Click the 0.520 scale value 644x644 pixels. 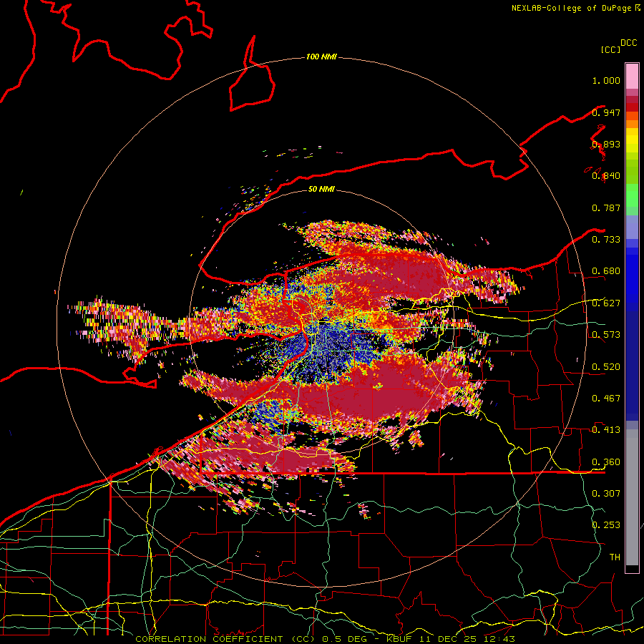pyautogui.click(x=606, y=367)
